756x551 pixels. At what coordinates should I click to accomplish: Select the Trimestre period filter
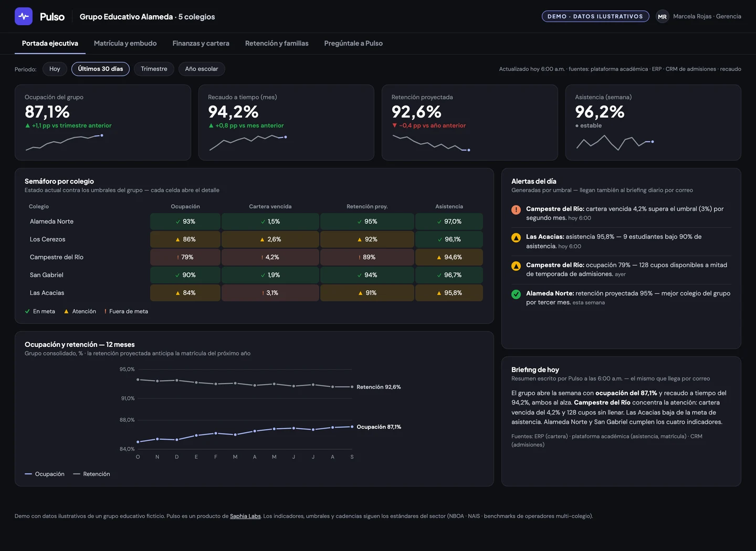click(154, 69)
